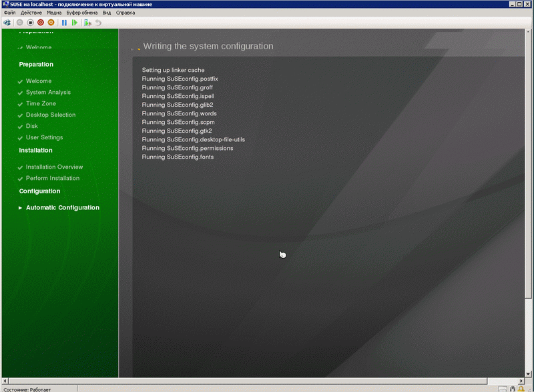
Task: Click the Welcome step below Preparation
Action: click(x=39, y=81)
